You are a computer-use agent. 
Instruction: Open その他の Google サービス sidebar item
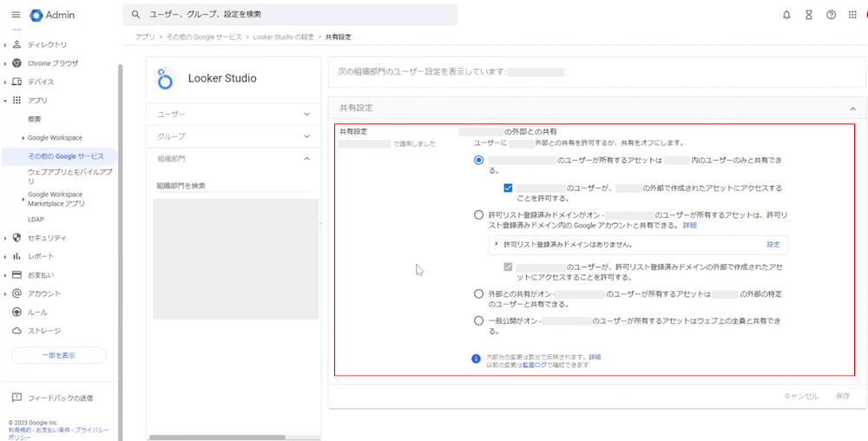pos(65,156)
